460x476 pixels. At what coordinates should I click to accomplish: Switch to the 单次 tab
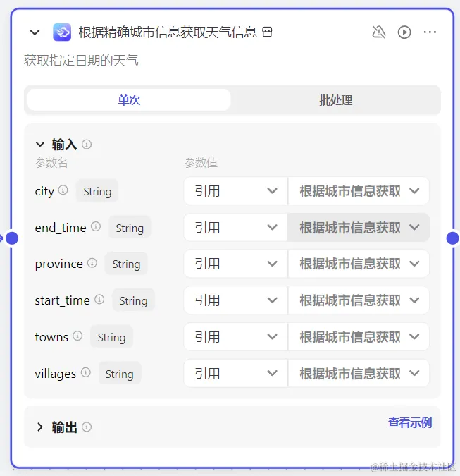tap(129, 100)
